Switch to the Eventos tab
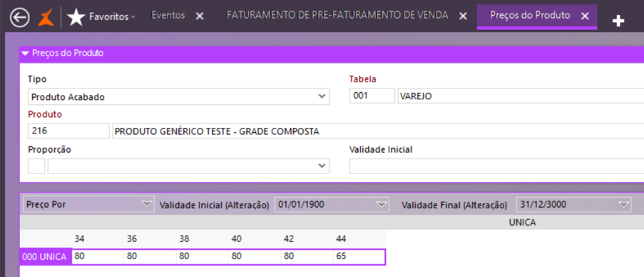Image resolution: width=644 pixels, height=277 pixels. 168,16
